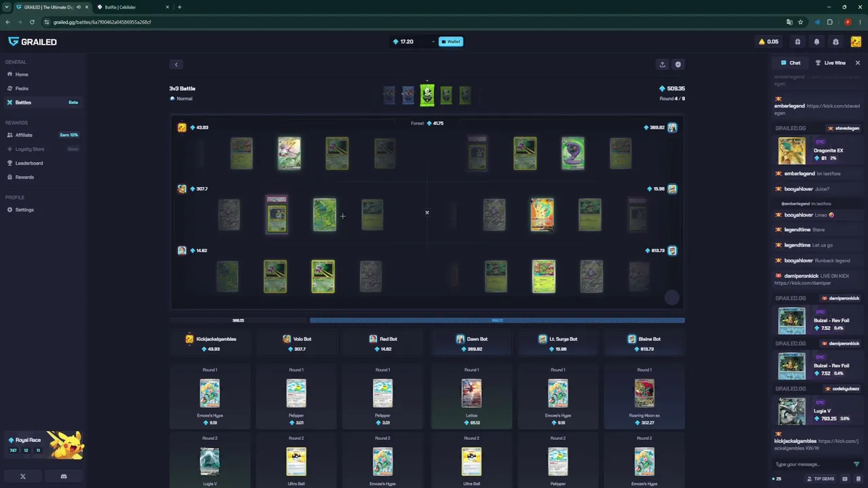
Task: Open the notifications bell
Action: click(x=816, y=42)
